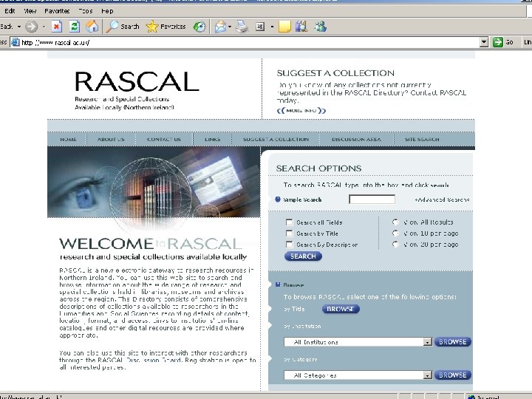Go to the LINKS navigation tab

point(212,140)
